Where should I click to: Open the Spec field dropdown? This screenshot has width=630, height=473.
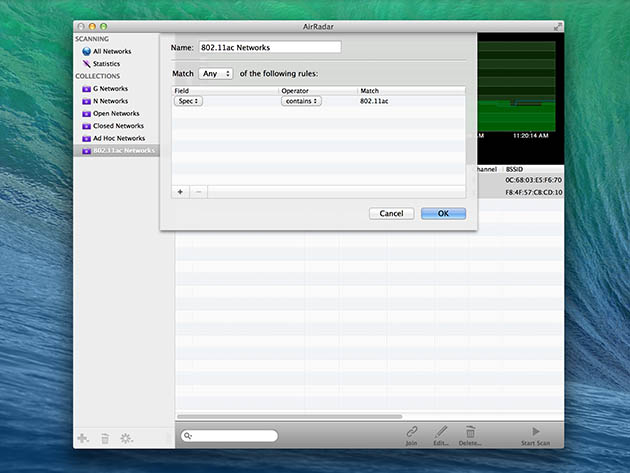click(x=188, y=101)
